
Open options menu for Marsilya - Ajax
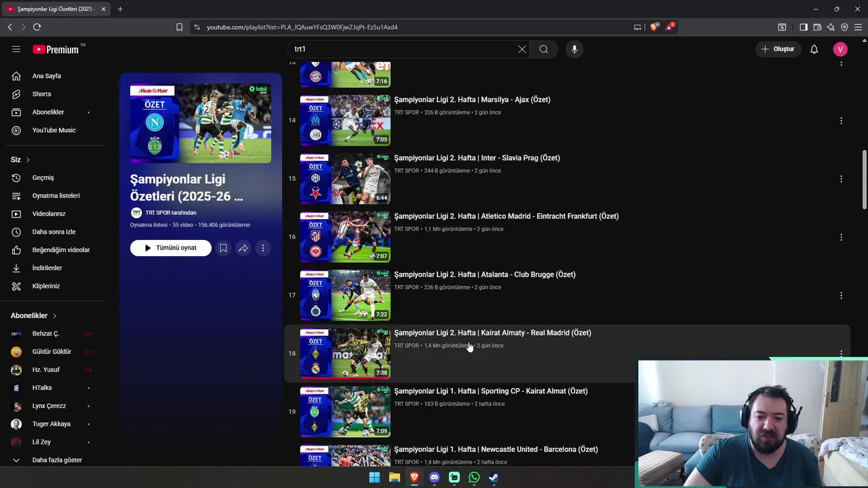click(x=841, y=121)
